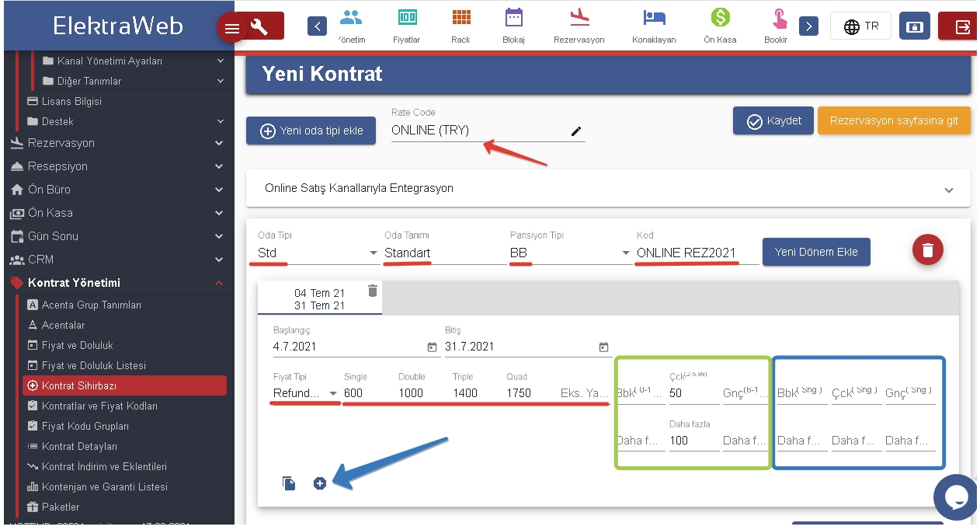Click the copy period icon
This screenshot has height=530, width=980.
click(289, 483)
